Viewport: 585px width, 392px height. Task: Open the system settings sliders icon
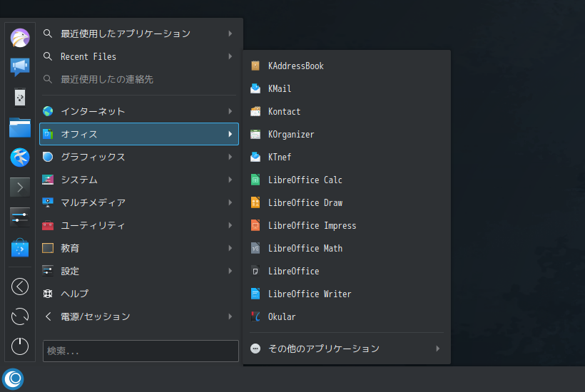tap(20, 217)
